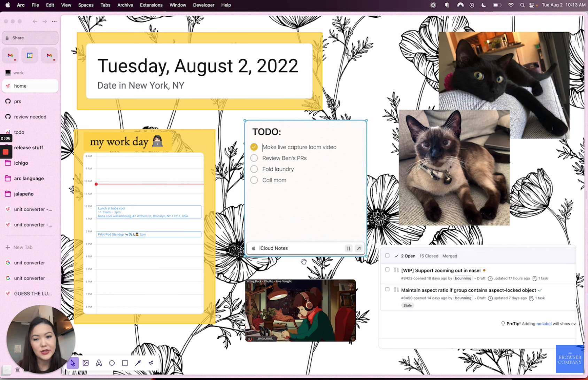Select the text tool in easel toolbar
This screenshot has height=380, width=588.
99,363
